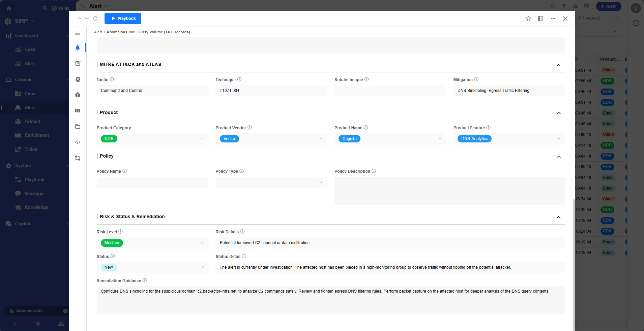Screen dimensions: 644x331
Task: Click the code brackets icon in modal sidebar
Action: click(x=78, y=142)
